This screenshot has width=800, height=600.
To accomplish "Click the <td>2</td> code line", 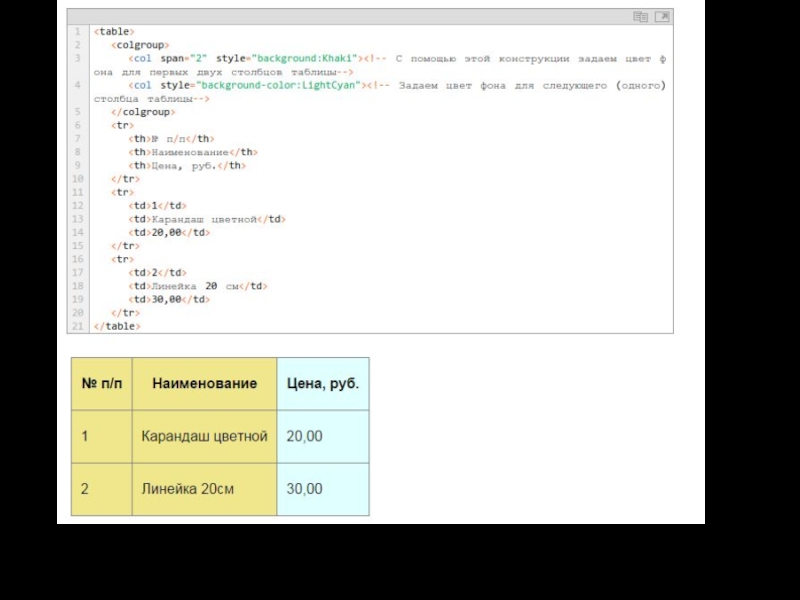I will coord(157,272).
